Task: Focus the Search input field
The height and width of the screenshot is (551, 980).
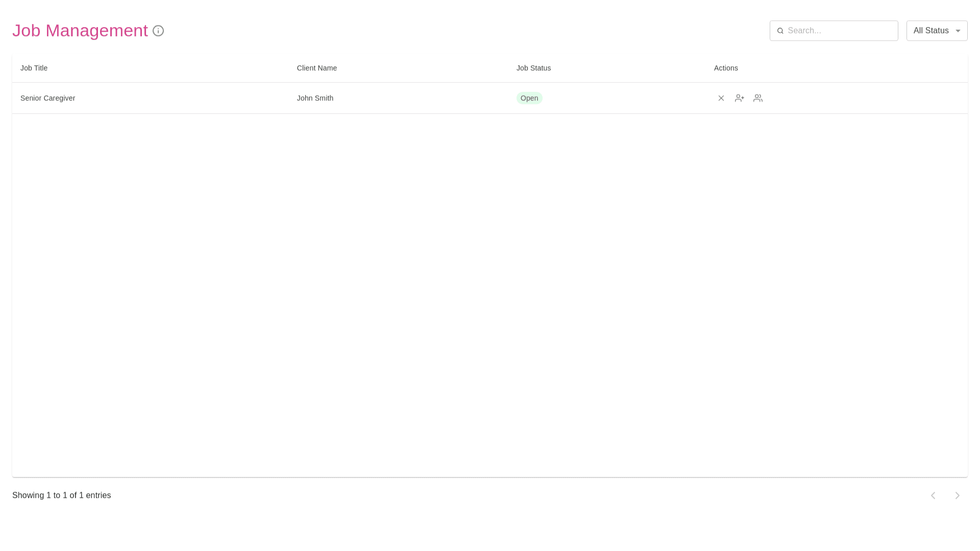Action: 840,31
